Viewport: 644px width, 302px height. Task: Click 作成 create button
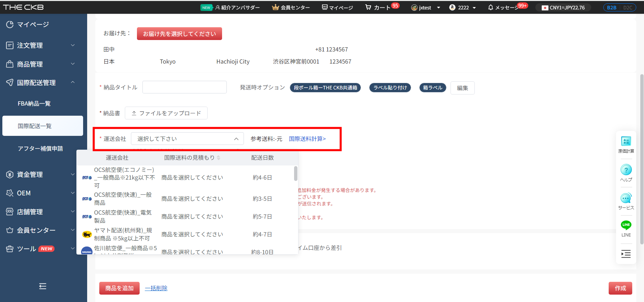(620, 288)
